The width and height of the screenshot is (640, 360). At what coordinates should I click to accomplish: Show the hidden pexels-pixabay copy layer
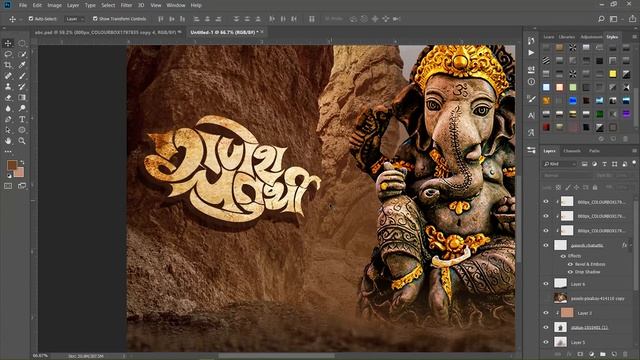coord(546,298)
